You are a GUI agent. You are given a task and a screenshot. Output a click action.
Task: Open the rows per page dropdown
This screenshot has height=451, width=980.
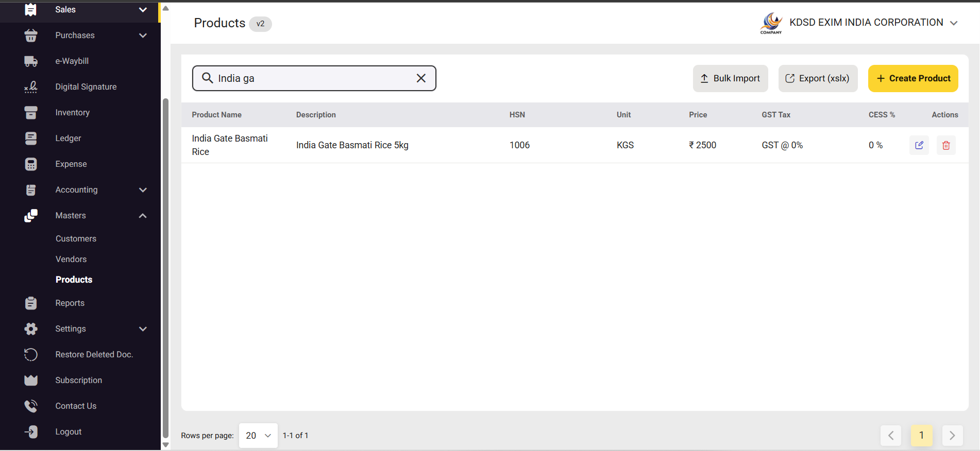[x=258, y=436]
